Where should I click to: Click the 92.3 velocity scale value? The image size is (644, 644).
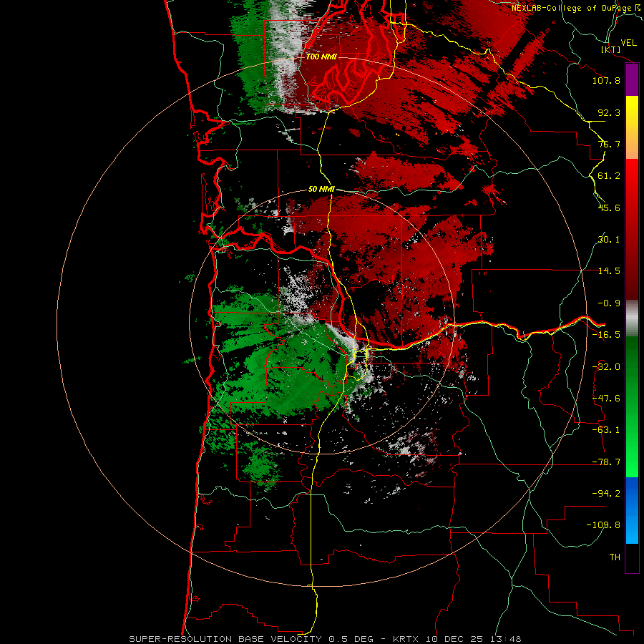[x=609, y=112]
